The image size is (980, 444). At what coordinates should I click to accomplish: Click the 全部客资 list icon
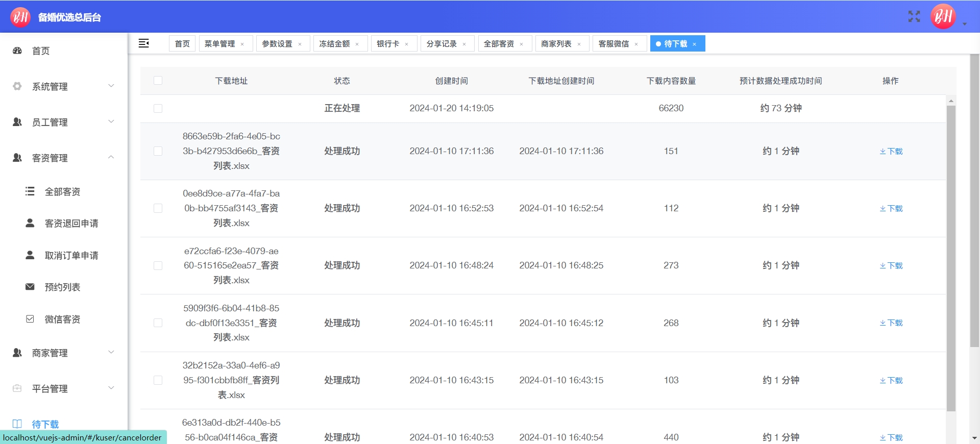click(30, 191)
